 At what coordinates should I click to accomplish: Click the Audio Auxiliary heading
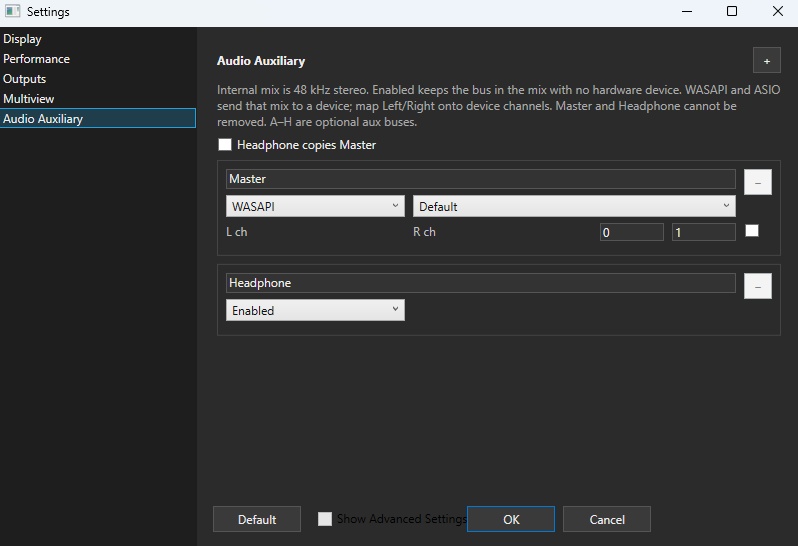(261, 61)
